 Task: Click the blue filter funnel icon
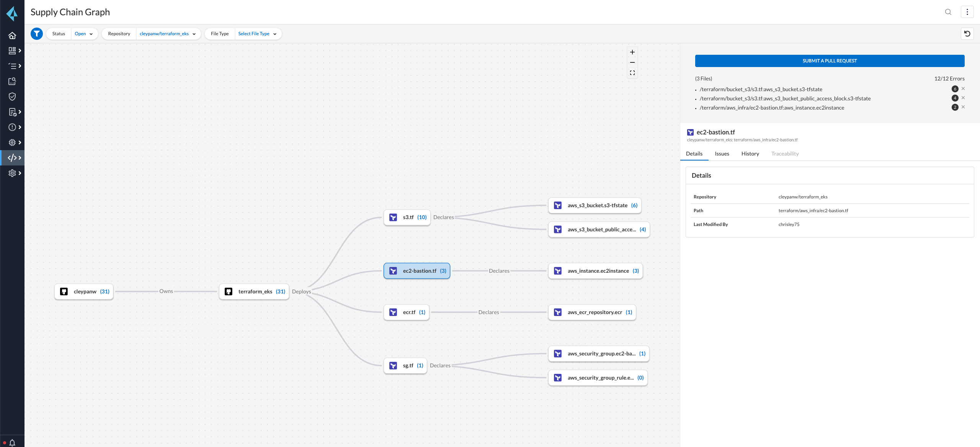pyautogui.click(x=37, y=34)
